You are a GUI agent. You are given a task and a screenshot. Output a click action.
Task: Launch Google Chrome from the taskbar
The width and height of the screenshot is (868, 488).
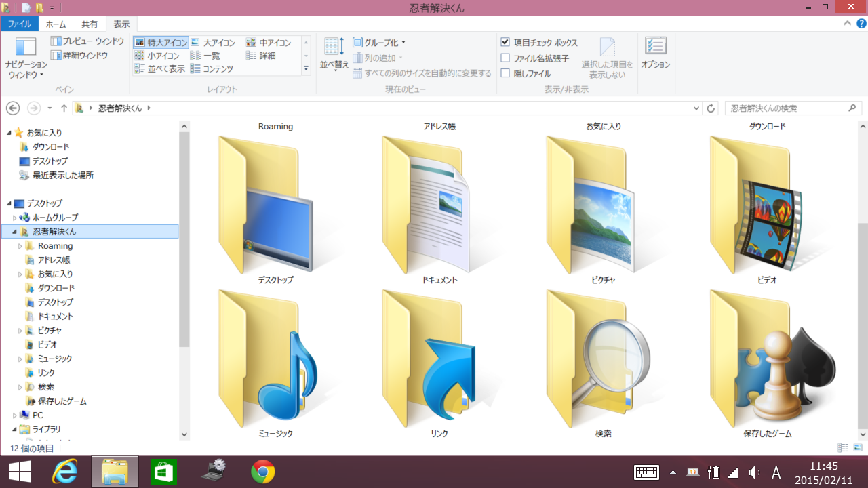pos(263,472)
